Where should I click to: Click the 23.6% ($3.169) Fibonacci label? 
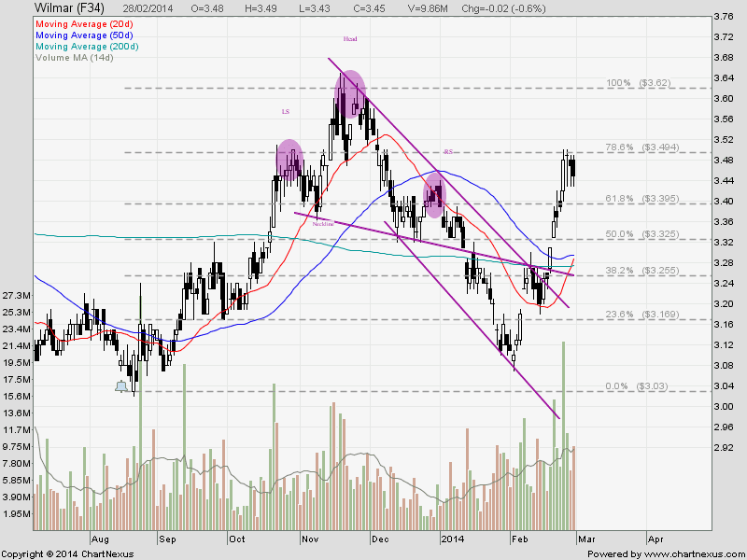(642, 315)
